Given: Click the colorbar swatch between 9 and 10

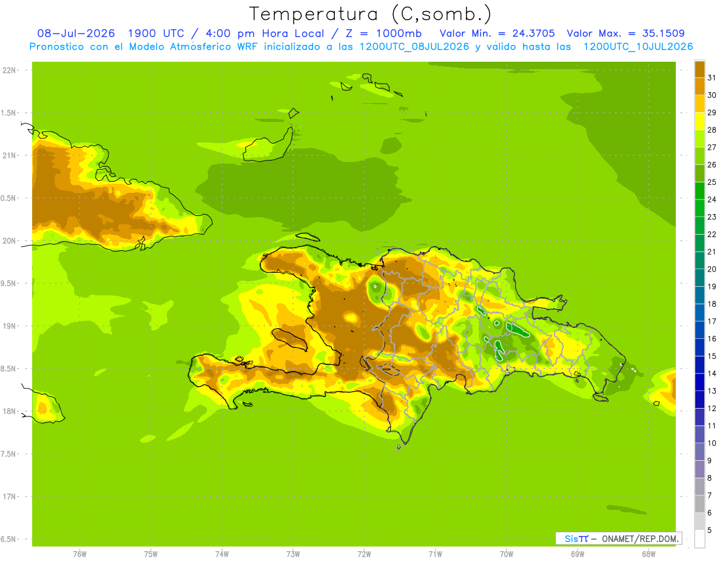Looking at the screenshot, I should pos(699,452).
